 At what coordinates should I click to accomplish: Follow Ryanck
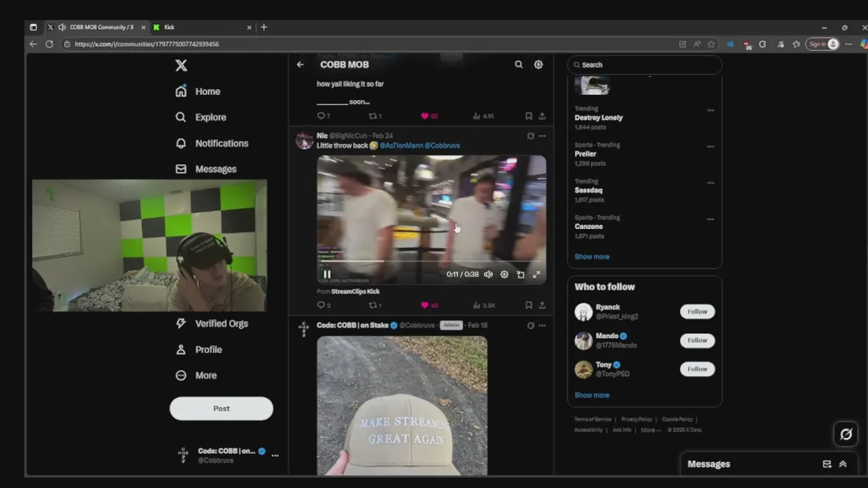pyautogui.click(x=697, y=312)
